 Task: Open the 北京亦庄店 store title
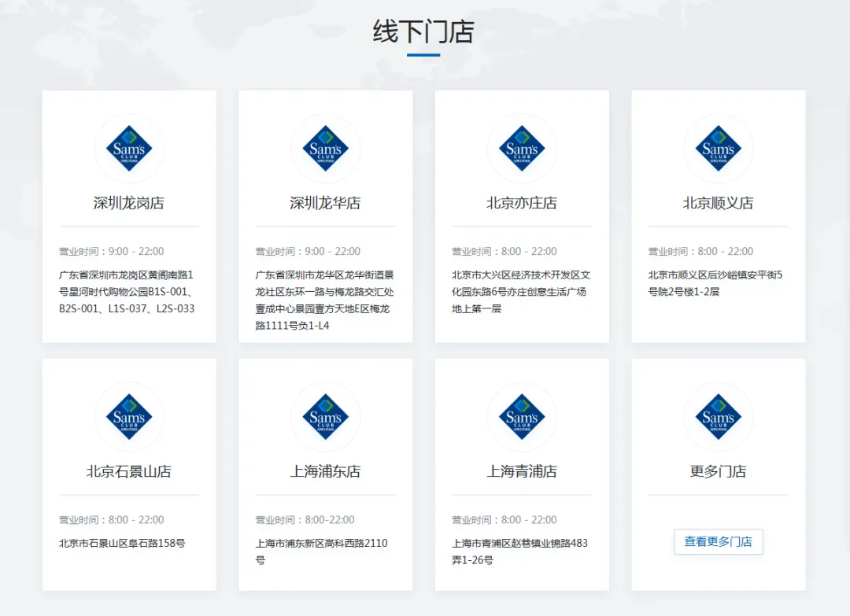point(522,203)
